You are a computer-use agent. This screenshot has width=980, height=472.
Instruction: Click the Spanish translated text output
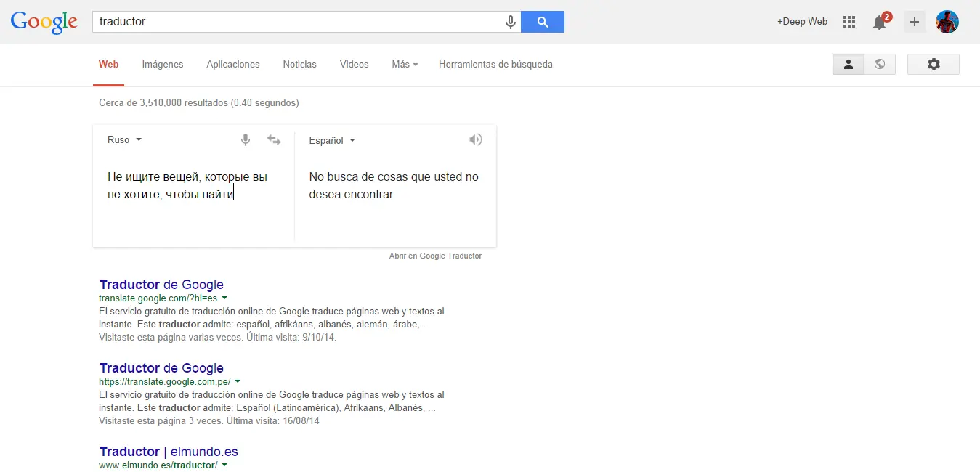[394, 186]
